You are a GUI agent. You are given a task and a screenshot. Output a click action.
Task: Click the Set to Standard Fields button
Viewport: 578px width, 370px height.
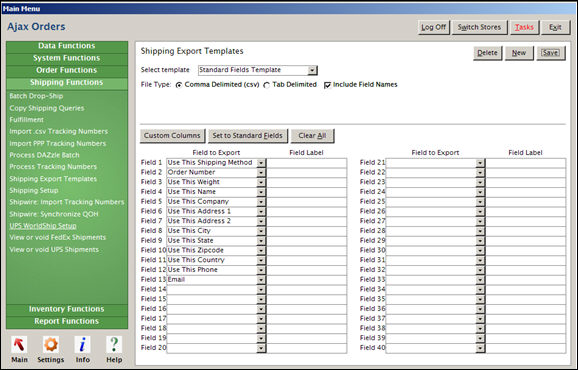247,136
